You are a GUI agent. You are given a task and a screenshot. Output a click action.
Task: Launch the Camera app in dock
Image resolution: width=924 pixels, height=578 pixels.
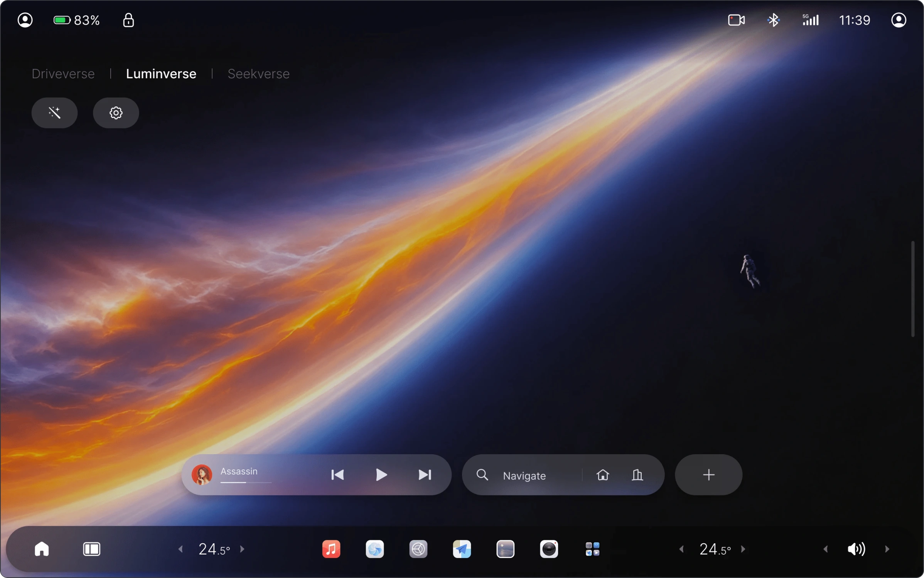coord(549,549)
